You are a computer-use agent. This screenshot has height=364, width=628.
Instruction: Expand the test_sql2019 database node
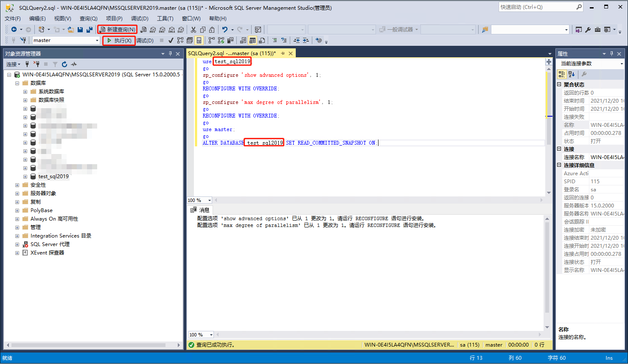click(25, 176)
